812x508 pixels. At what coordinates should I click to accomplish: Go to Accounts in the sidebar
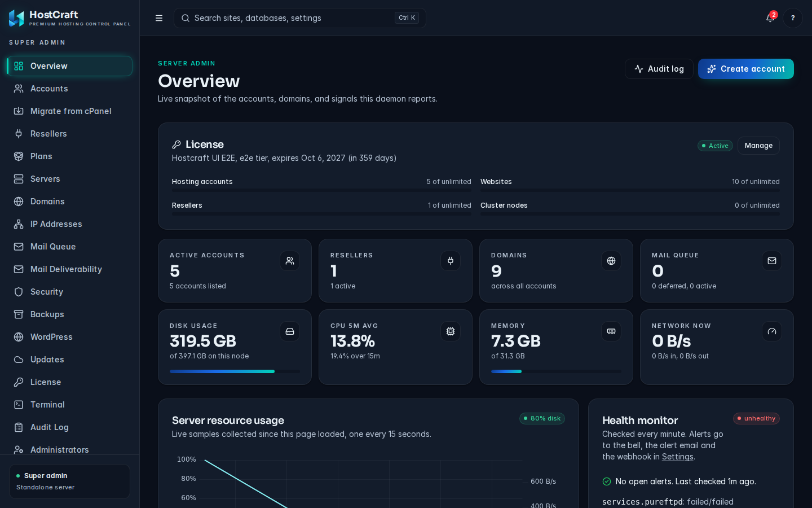click(x=69, y=89)
